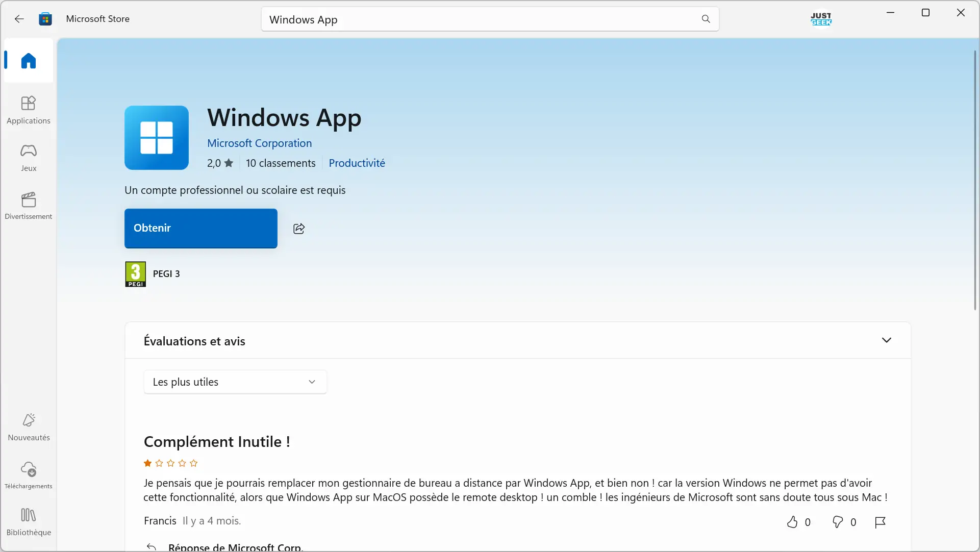The image size is (980, 552).
Task: Click the 2,0 star rating
Action: click(220, 163)
